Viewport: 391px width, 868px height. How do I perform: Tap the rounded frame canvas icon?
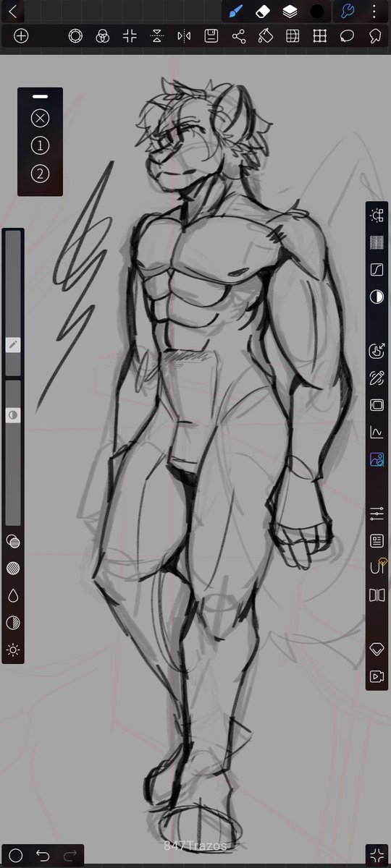click(377, 405)
